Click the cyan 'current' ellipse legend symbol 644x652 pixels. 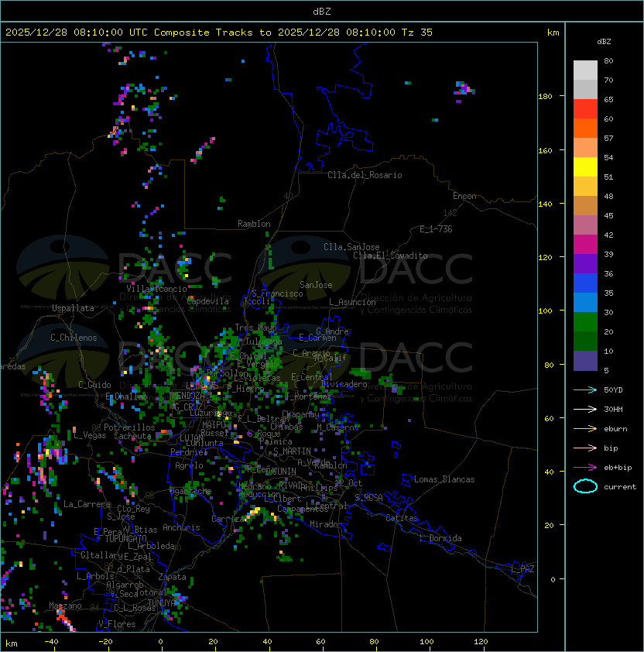click(585, 486)
